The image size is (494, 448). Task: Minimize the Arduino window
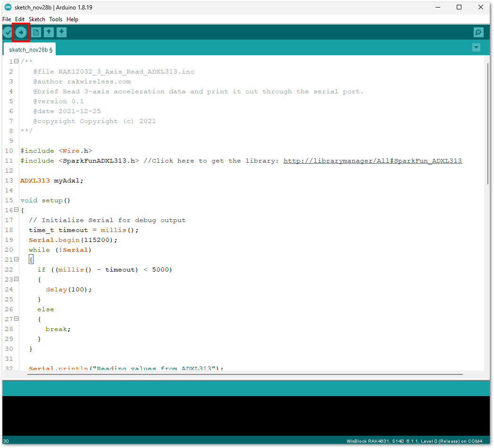[437, 7]
